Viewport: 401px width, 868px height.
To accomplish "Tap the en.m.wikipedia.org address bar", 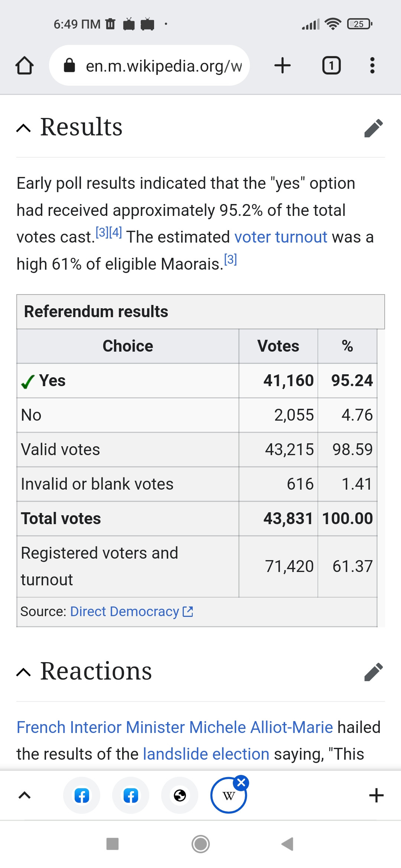I will (x=149, y=66).
